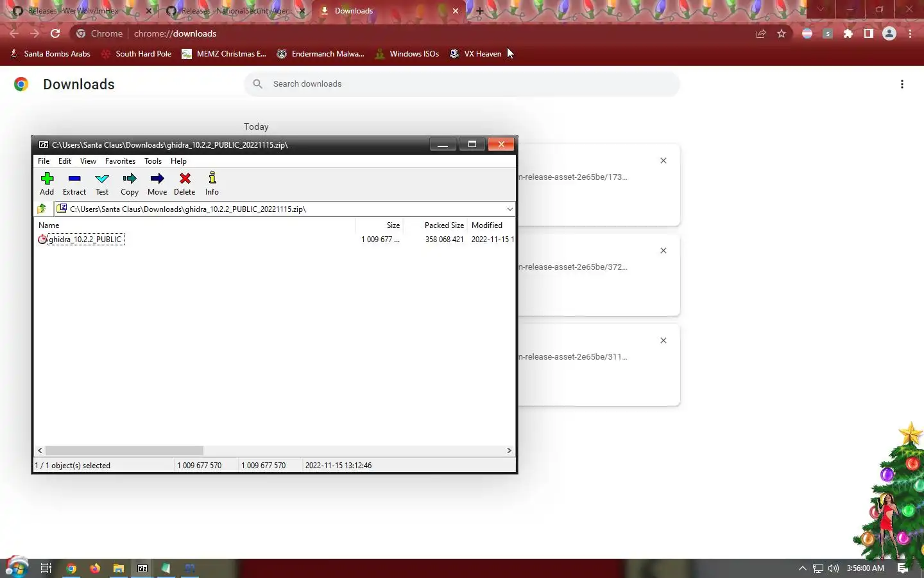Viewport: 924px width, 578px height.
Task: Click the gray S extension icon
Action: coord(828,33)
